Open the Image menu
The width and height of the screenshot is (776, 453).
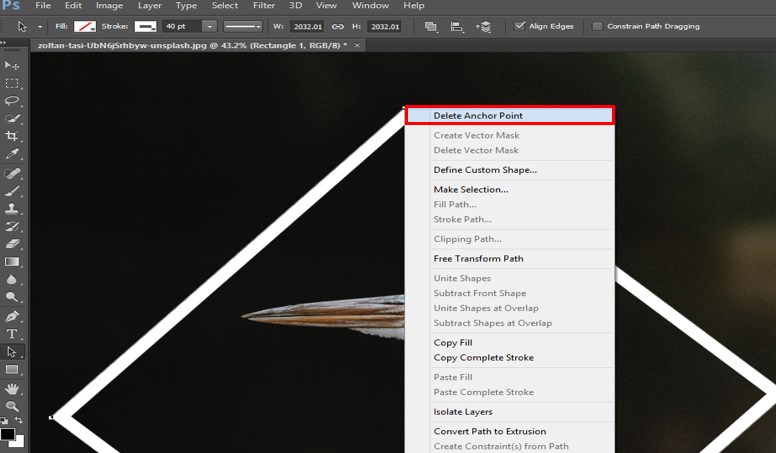point(109,6)
